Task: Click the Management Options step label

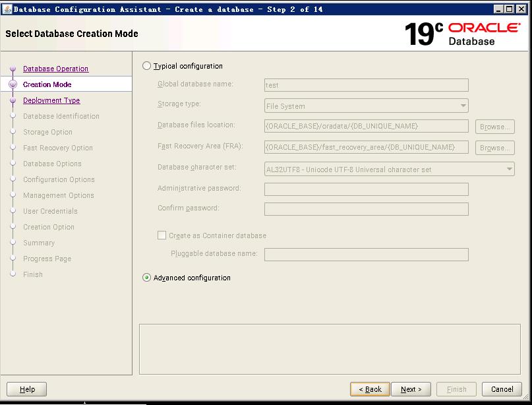Action: click(x=59, y=195)
